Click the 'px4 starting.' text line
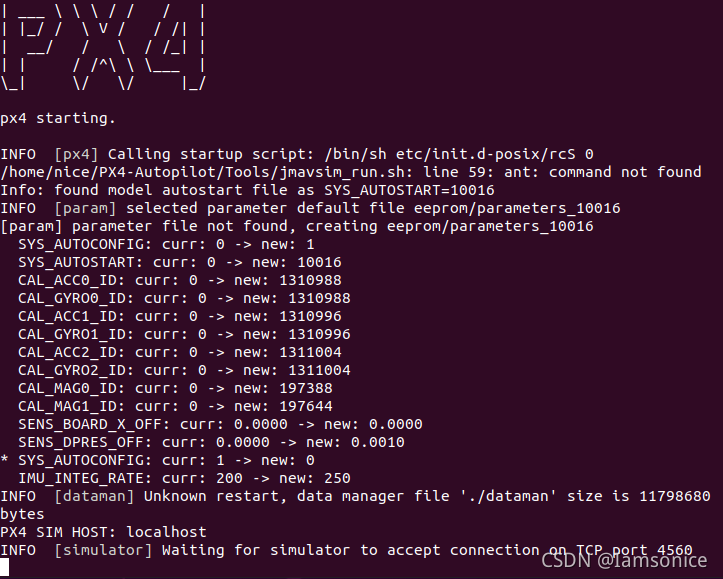This screenshot has height=579, width=723. [x=58, y=118]
